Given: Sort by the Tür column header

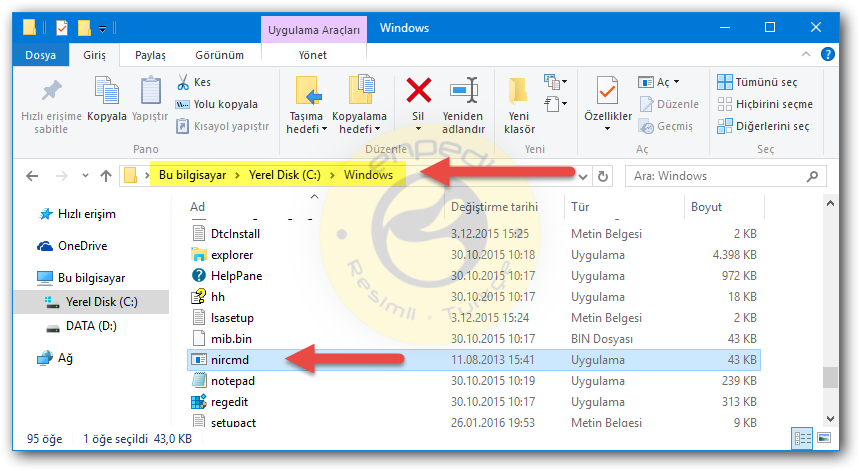Looking at the screenshot, I should click(580, 207).
